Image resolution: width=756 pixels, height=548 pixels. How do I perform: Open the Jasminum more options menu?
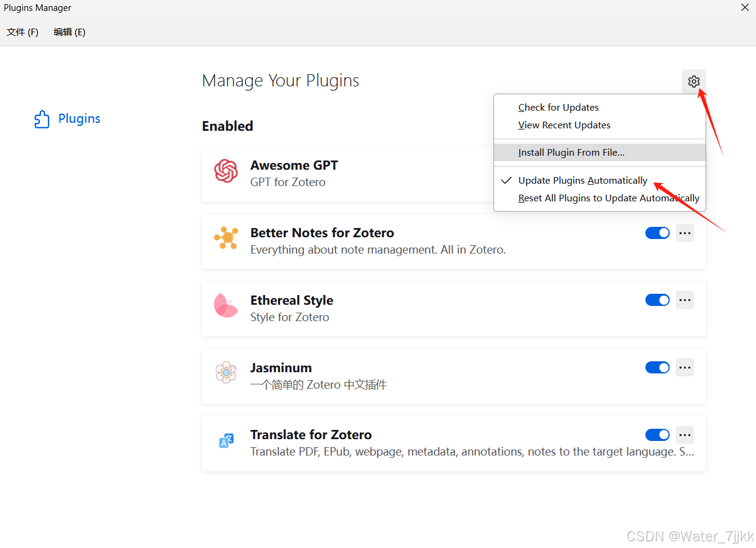685,367
